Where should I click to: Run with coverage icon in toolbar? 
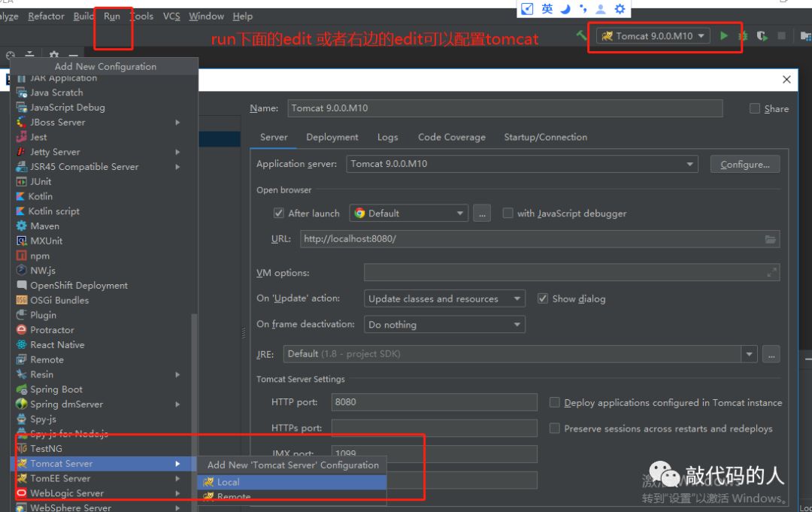(762, 36)
